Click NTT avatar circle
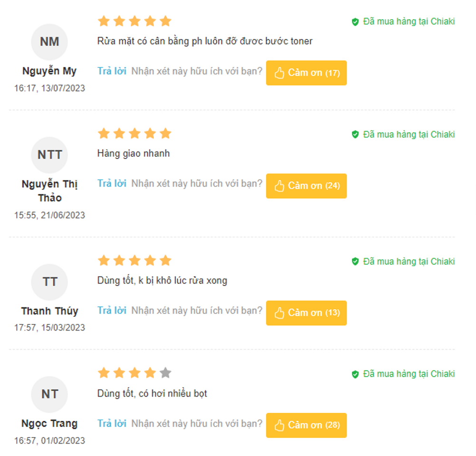This screenshot has width=476, height=456. [x=49, y=155]
